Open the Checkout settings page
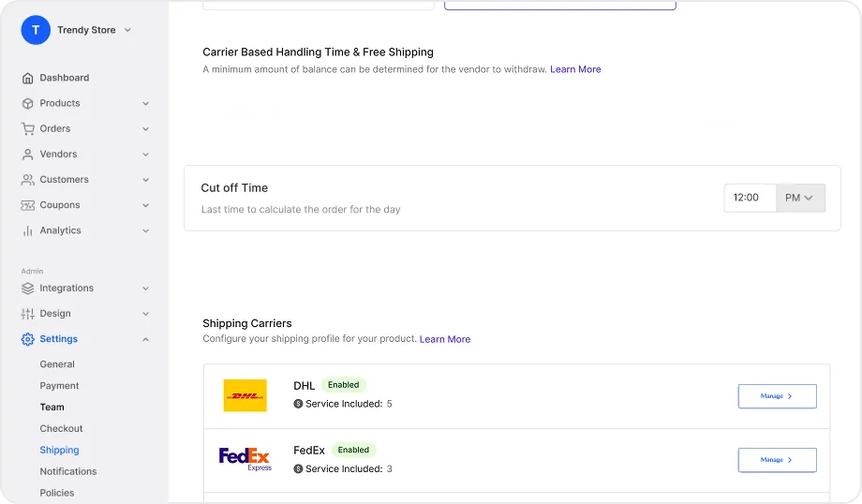The height and width of the screenshot is (504, 862). pyautogui.click(x=61, y=429)
